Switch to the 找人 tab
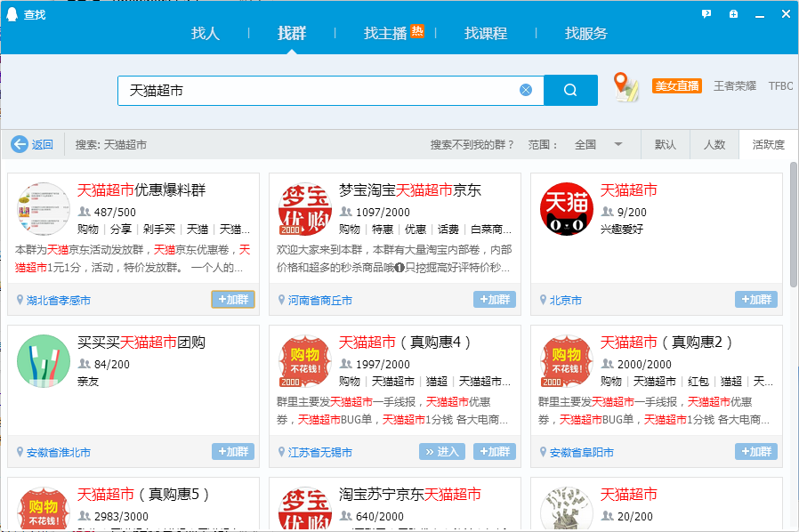Viewport: 799px width, 532px height. coord(206,34)
